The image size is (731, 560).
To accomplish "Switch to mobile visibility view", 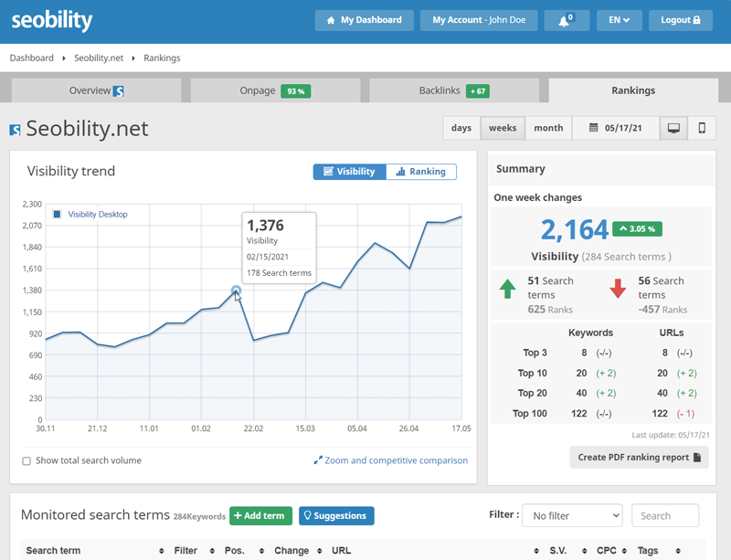I will point(703,128).
